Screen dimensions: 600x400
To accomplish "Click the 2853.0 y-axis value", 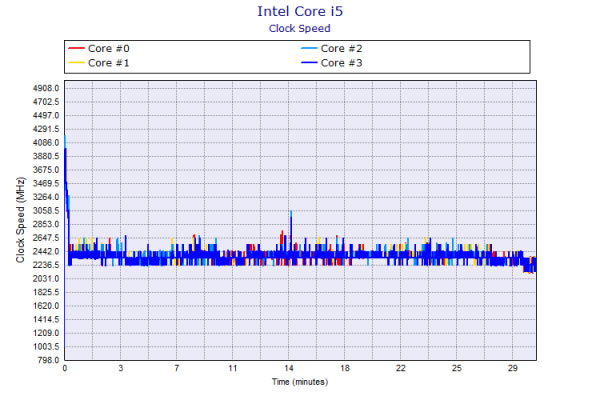I will coord(46,224).
